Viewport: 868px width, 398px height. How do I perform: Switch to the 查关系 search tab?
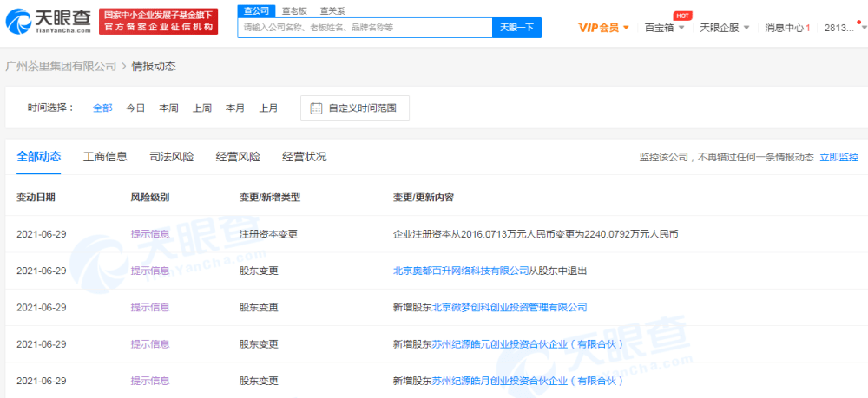332,10
